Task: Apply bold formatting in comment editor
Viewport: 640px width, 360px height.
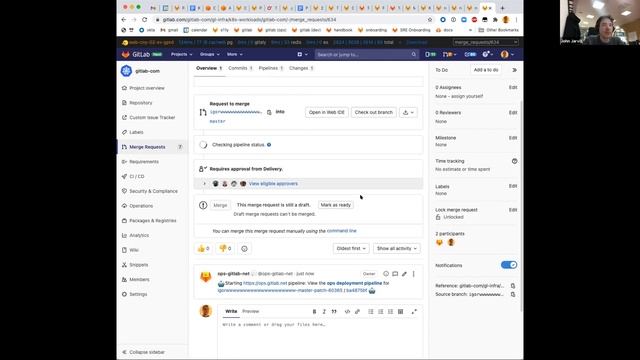Action: click(314, 311)
